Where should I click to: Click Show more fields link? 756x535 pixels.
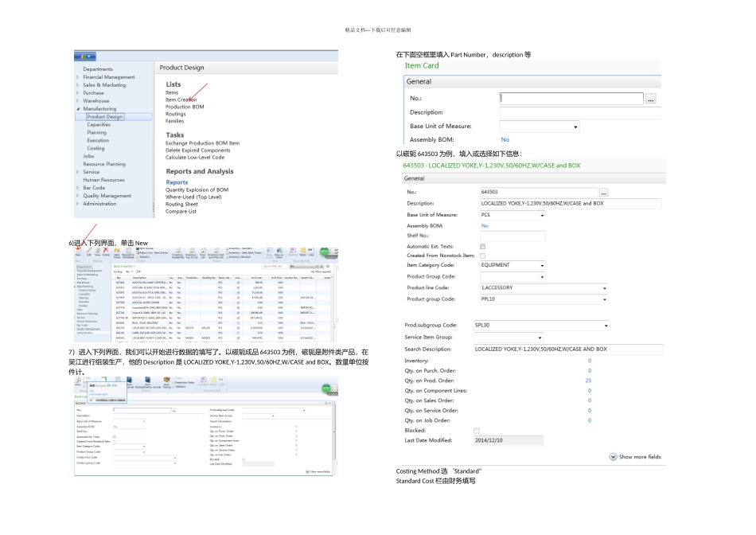click(x=640, y=457)
